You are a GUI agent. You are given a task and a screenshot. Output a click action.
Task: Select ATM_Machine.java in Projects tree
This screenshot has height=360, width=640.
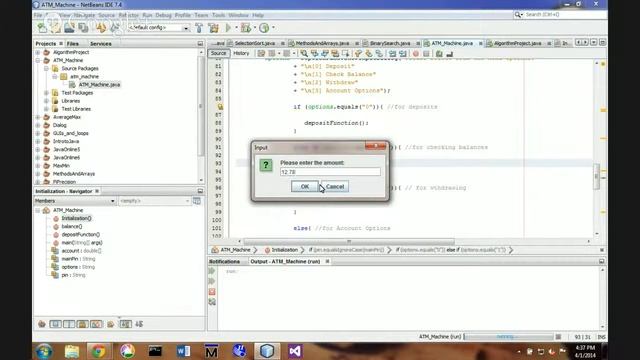[99, 84]
